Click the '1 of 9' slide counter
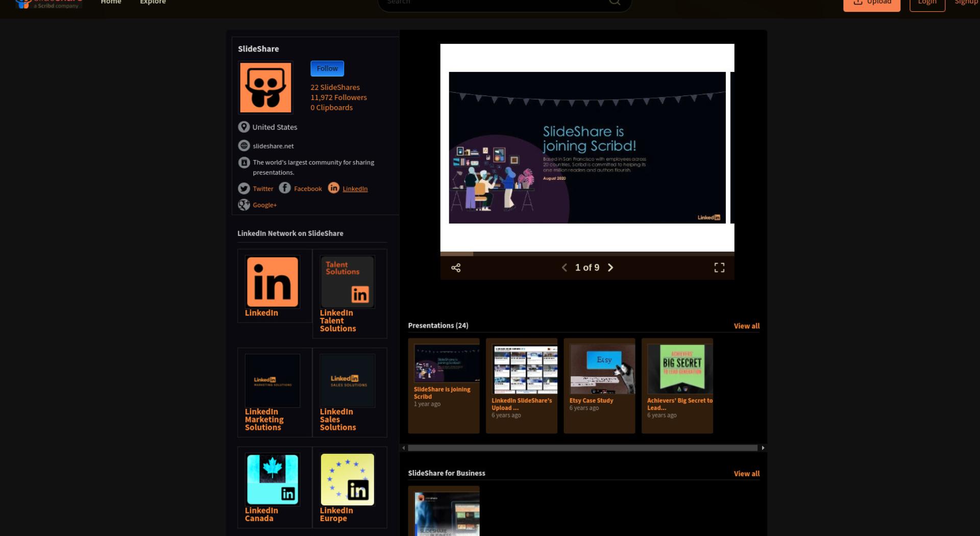The width and height of the screenshot is (980, 536). pyautogui.click(x=587, y=267)
